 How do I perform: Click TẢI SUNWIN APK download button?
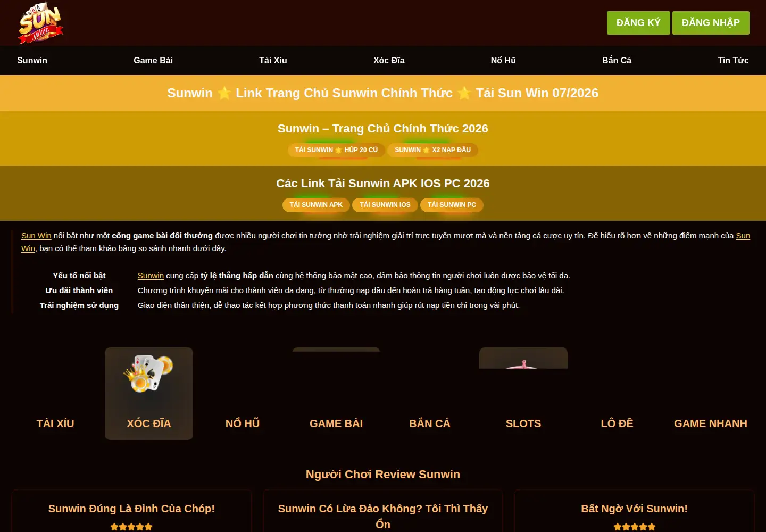point(316,205)
